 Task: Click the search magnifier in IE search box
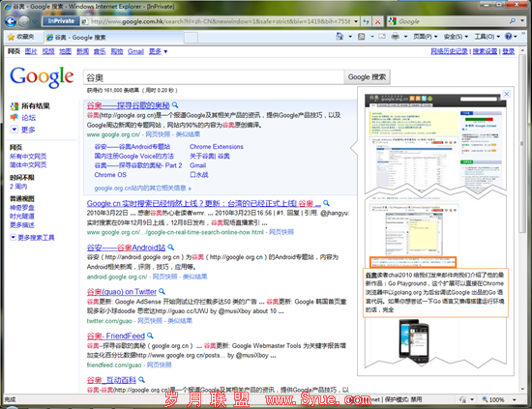pyautogui.click(x=513, y=21)
